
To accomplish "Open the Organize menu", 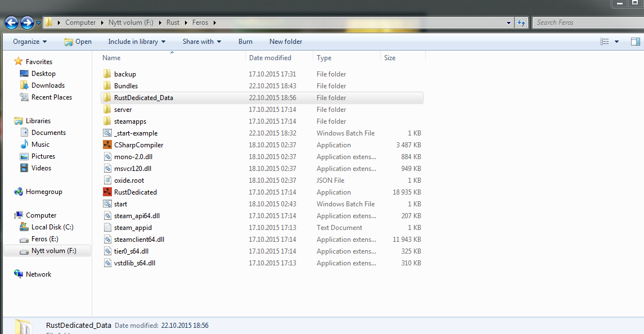I will tap(30, 42).
